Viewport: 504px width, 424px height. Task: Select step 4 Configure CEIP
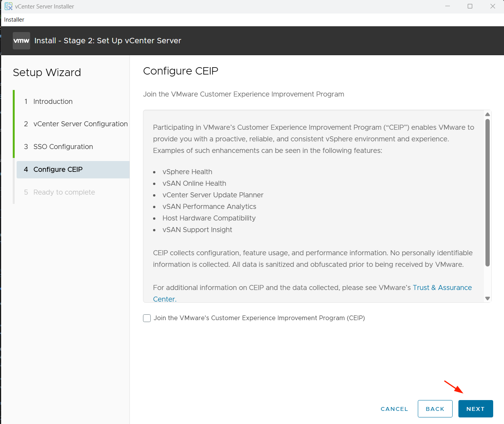click(73, 170)
